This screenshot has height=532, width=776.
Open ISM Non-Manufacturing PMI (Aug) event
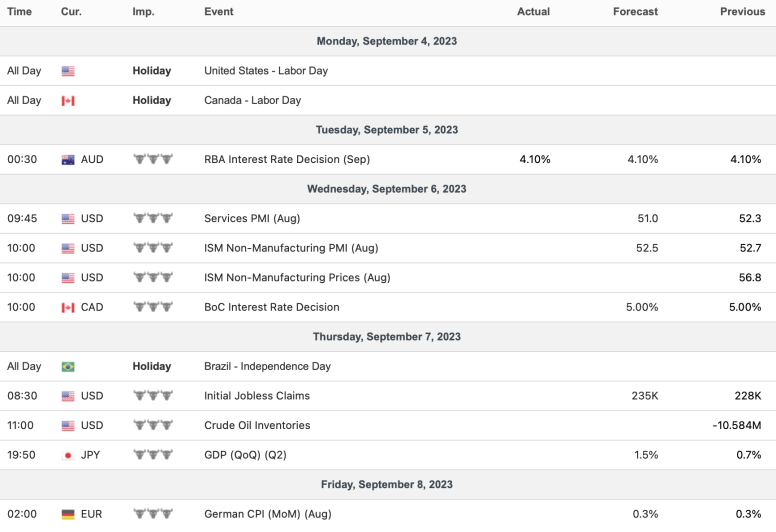(x=291, y=248)
